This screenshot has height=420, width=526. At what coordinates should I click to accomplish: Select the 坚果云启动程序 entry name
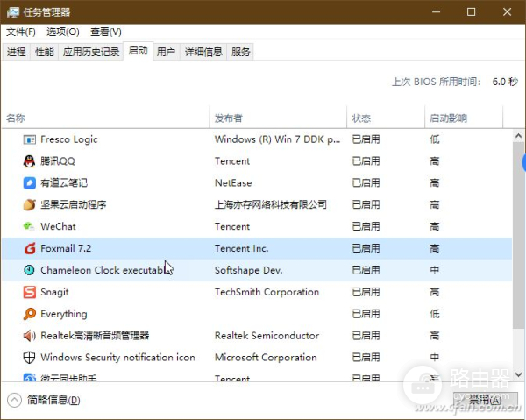(74, 204)
